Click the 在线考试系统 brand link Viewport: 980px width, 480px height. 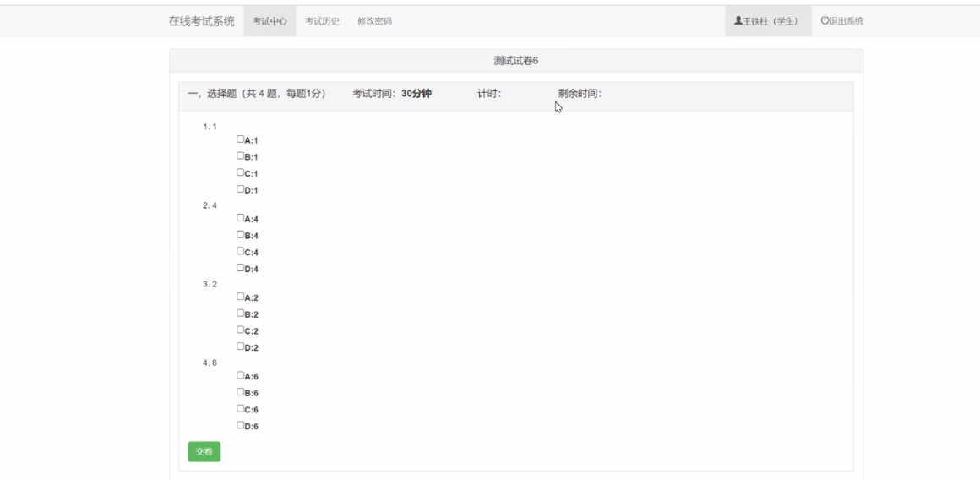[x=202, y=21]
